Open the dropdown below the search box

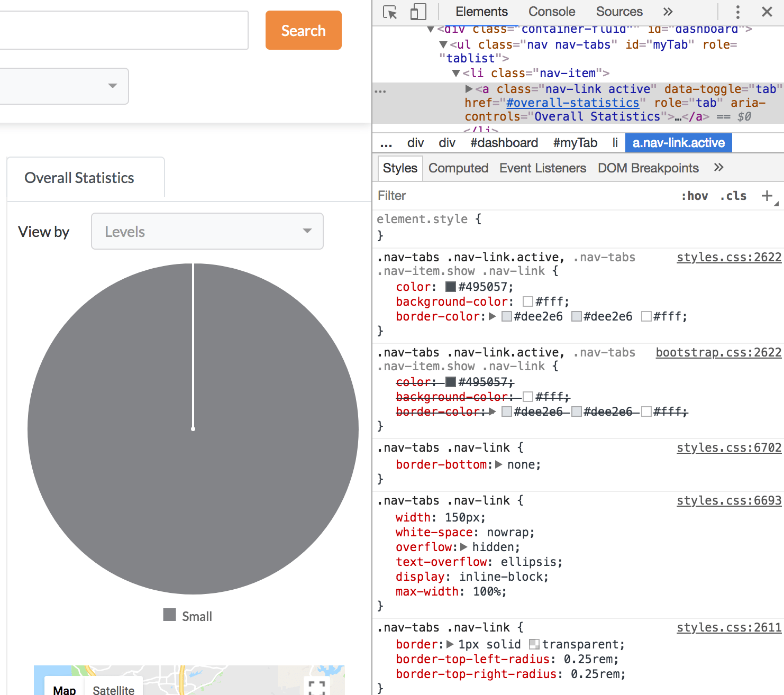click(x=64, y=86)
